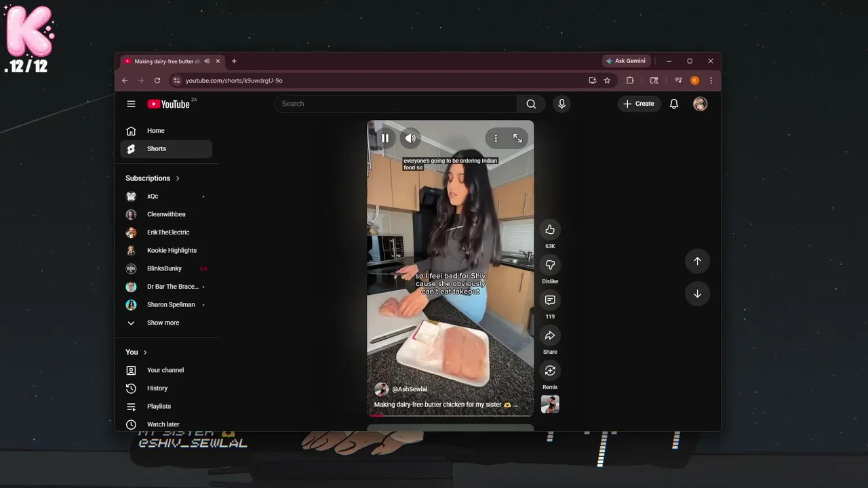The width and height of the screenshot is (868, 488).
Task: Go to next Short with down arrow
Action: tap(697, 293)
